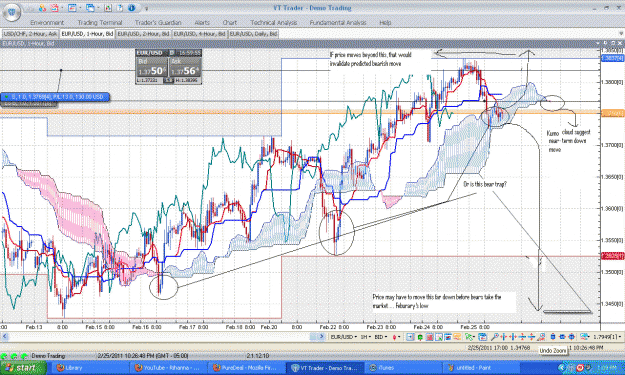The width and height of the screenshot is (625, 375).
Task: Click the single blue candle icon
Action: (x=552, y=337)
